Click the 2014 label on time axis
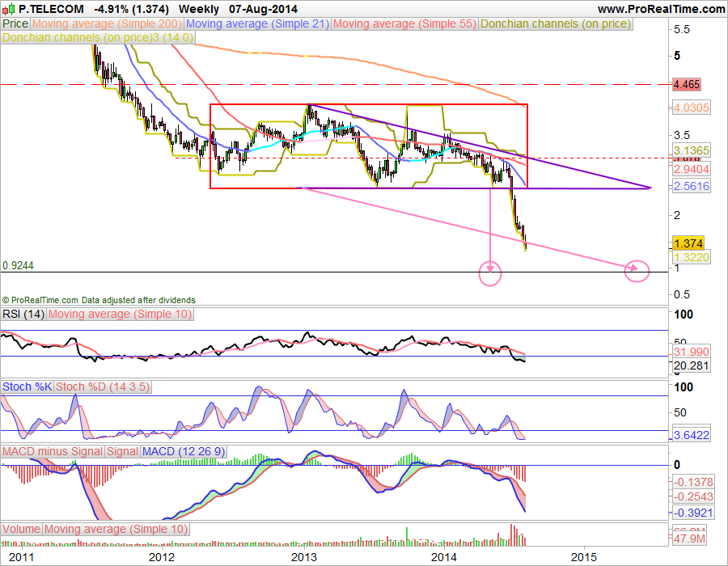Screen dimensions: 728x566 pyautogui.click(x=444, y=557)
